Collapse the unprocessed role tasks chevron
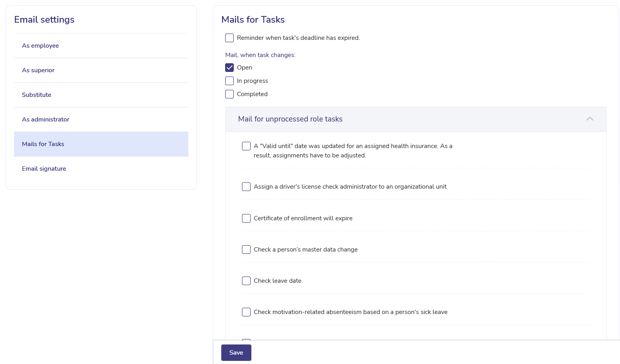This screenshot has height=364, width=620. click(x=590, y=119)
